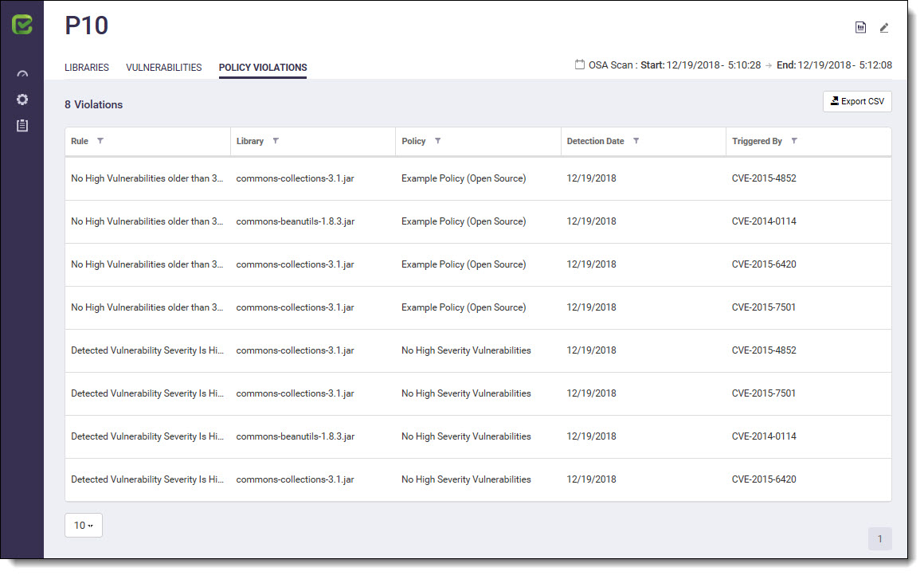Sort by Policy column header
Screen dimensions: 924x575
pos(413,141)
